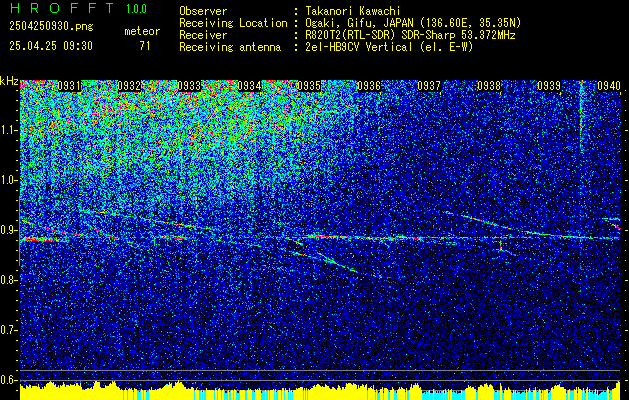Click the Receiver R820T2(RTL-SDR) line
Image resolution: width=629 pixels, height=400 pixels.
click(x=410, y=35)
